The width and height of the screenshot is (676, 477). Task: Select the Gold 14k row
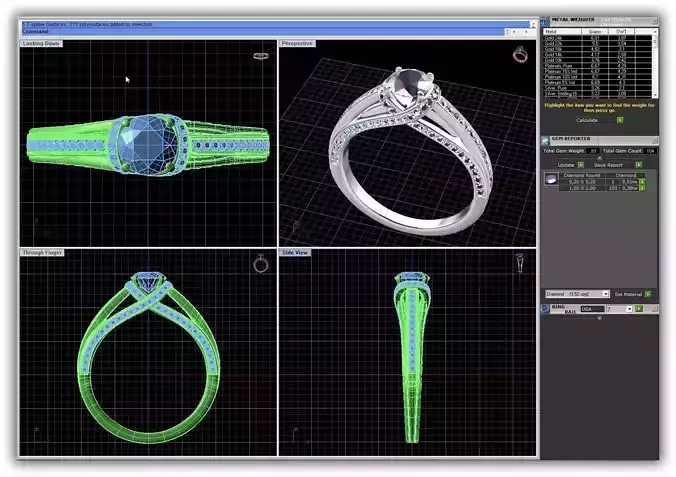[x=598, y=54]
